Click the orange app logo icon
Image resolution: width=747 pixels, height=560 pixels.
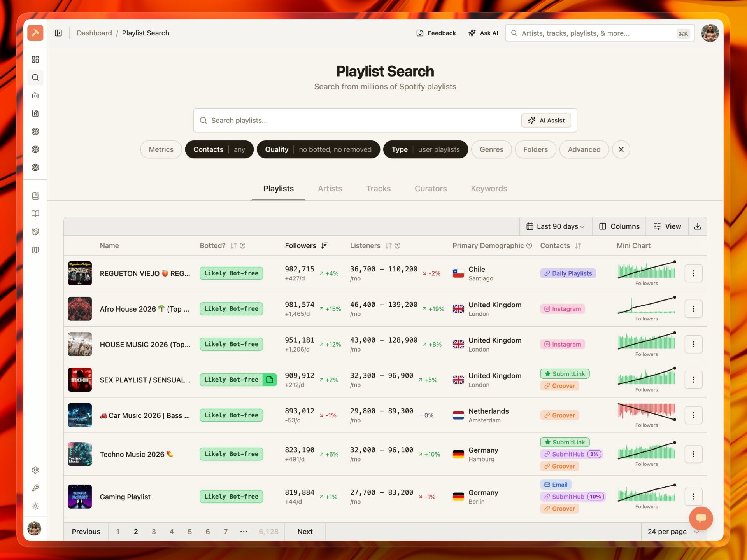pyautogui.click(x=35, y=33)
